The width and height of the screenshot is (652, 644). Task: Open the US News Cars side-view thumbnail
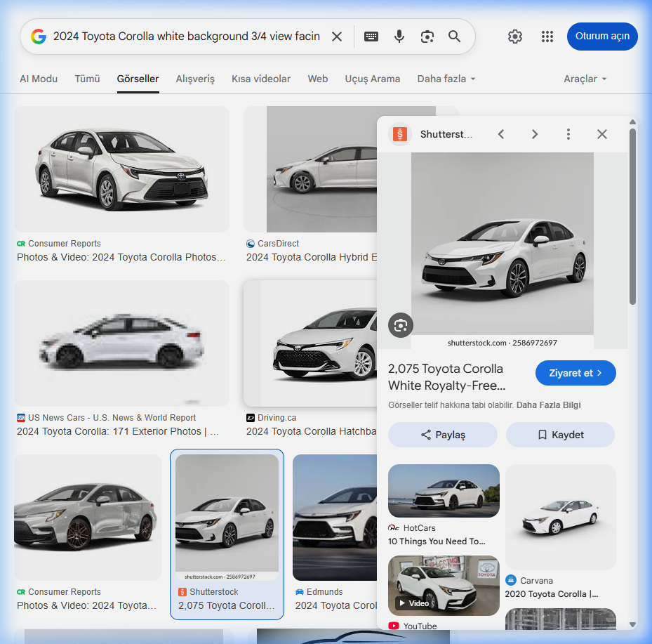pos(122,343)
